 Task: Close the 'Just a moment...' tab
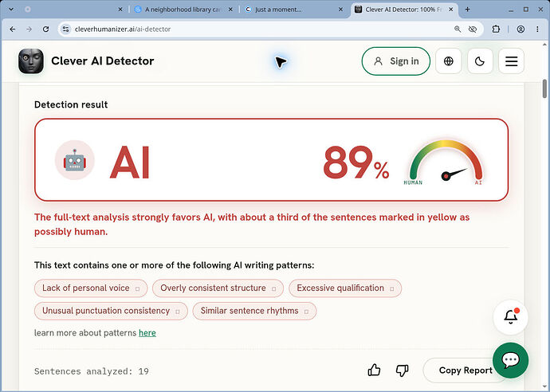[x=340, y=10]
